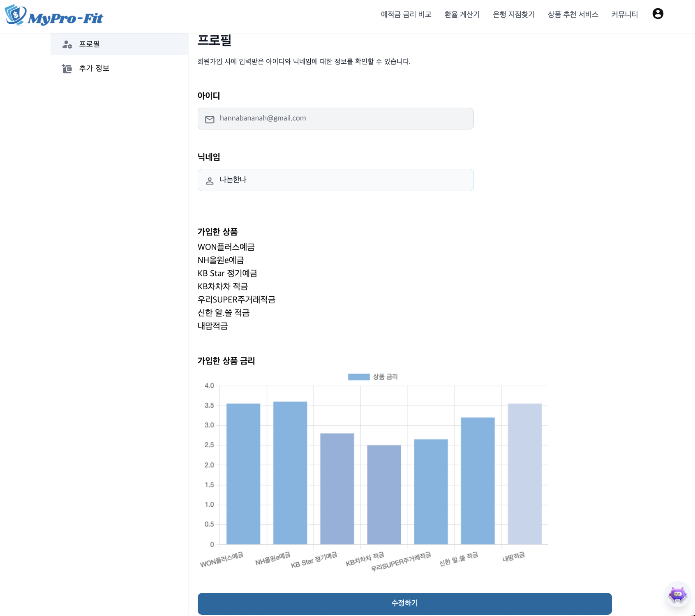Click the KB차차차 적금 chart bar
695x616 pixels.
384,495
